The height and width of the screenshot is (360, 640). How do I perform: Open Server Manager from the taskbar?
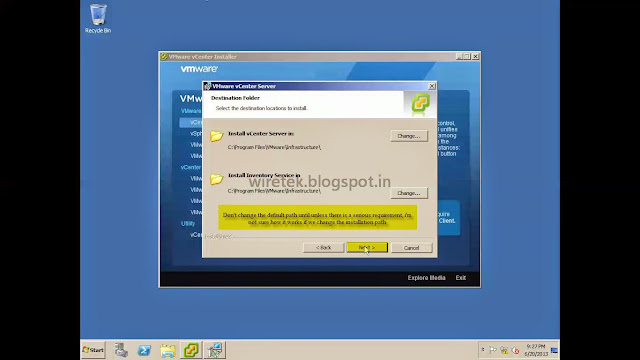(x=121, y=350)
